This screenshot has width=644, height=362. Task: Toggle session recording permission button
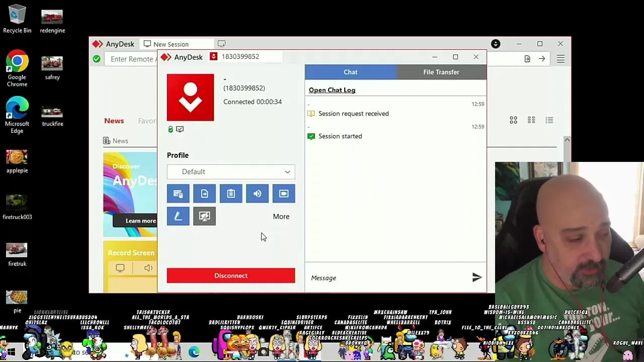284,194
